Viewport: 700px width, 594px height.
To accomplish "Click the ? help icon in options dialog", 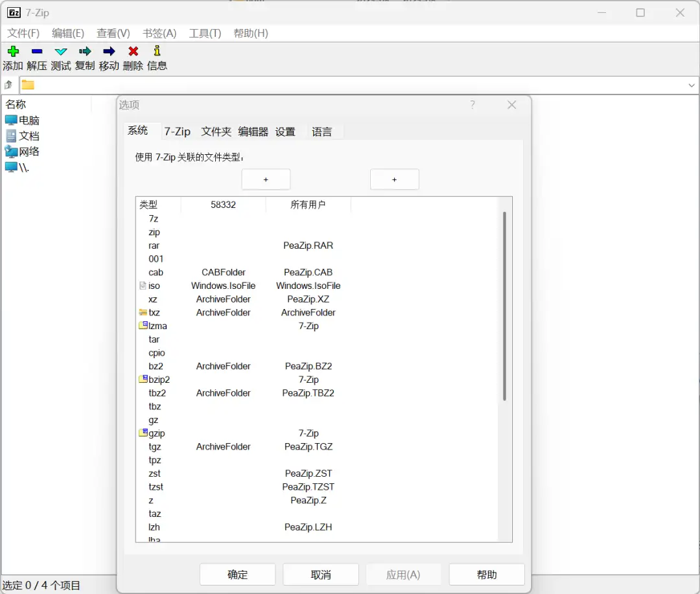I will (x=472, y=105).
